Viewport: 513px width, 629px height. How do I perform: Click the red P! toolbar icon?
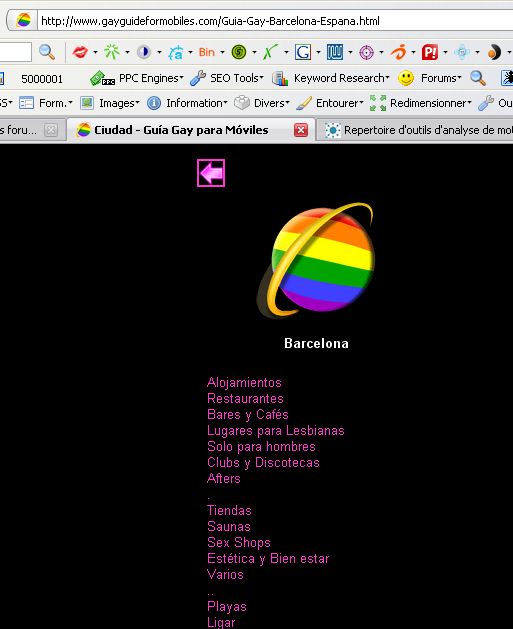click(x=430, y=52)
